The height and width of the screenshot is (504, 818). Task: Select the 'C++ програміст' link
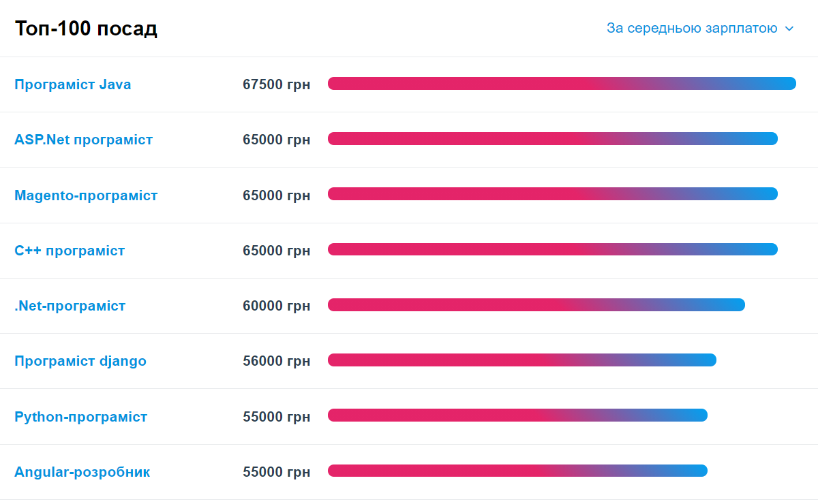click(x=70, y=251)
